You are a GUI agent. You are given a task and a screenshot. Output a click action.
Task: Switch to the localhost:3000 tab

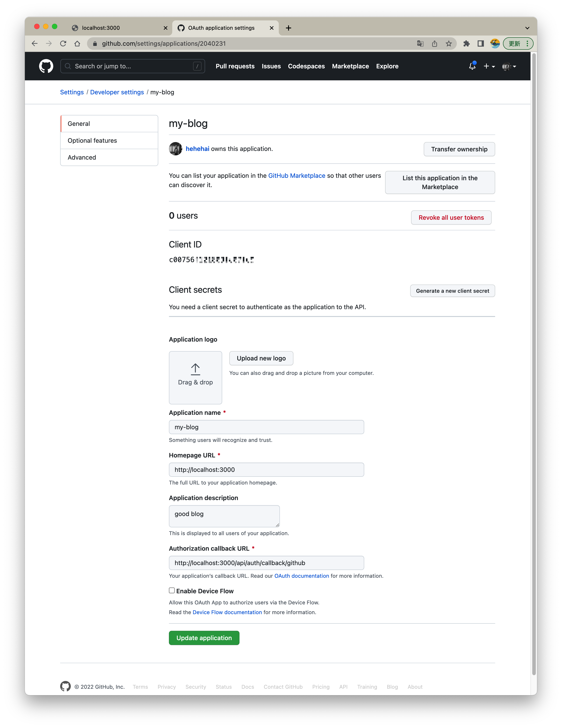pos(119,28)
